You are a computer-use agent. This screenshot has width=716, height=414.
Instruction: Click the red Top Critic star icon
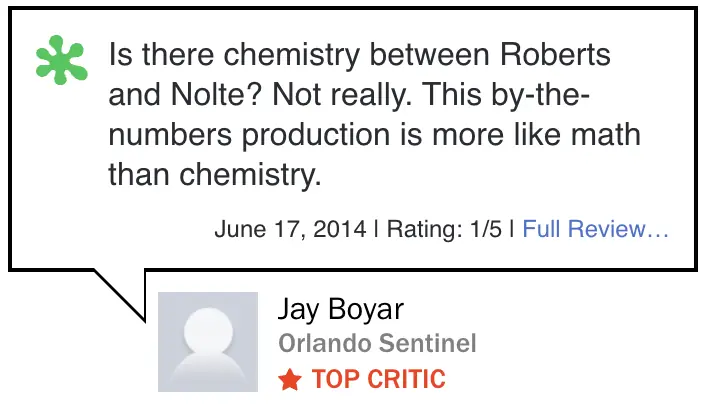290,380
